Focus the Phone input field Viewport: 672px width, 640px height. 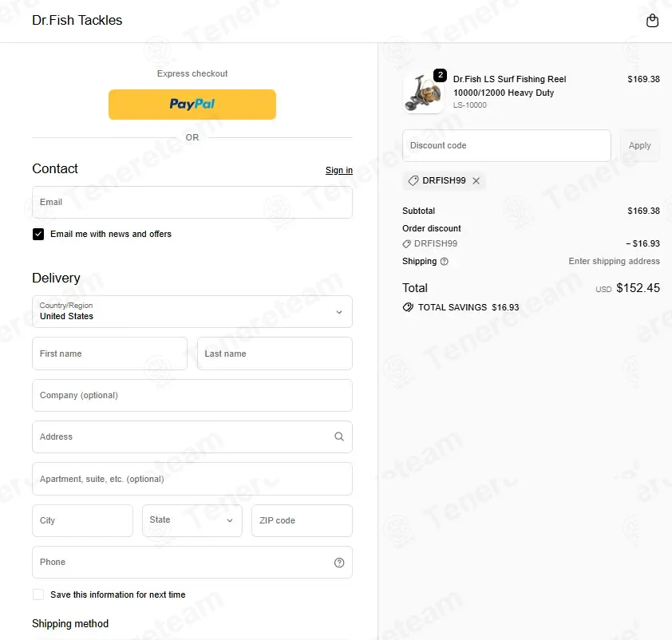coord(192,562)
